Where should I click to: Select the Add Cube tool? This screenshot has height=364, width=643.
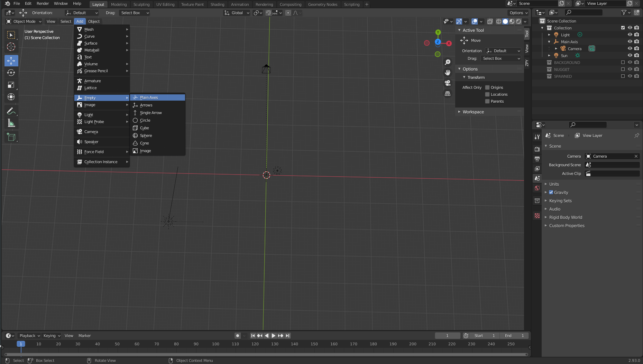pyautogui.click(x=11, y=137)
